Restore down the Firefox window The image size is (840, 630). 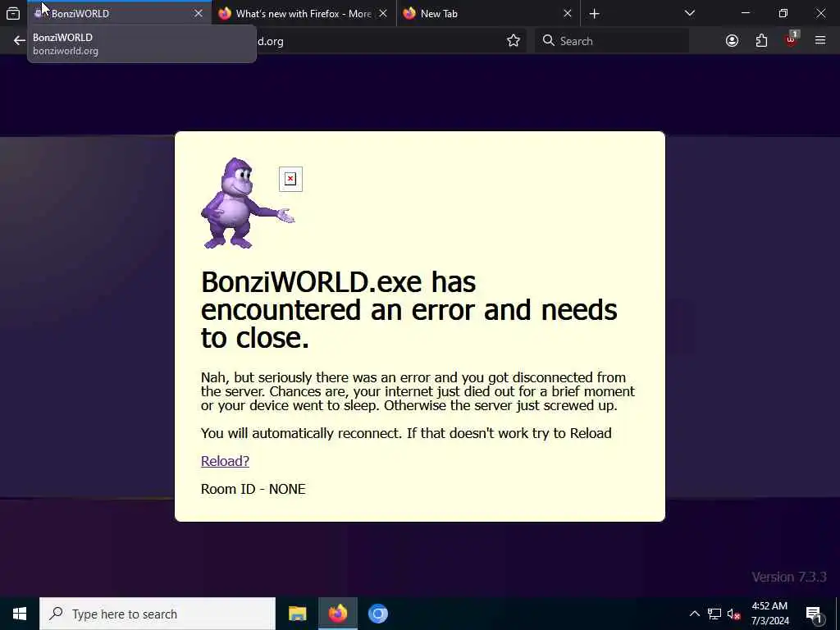783,13
